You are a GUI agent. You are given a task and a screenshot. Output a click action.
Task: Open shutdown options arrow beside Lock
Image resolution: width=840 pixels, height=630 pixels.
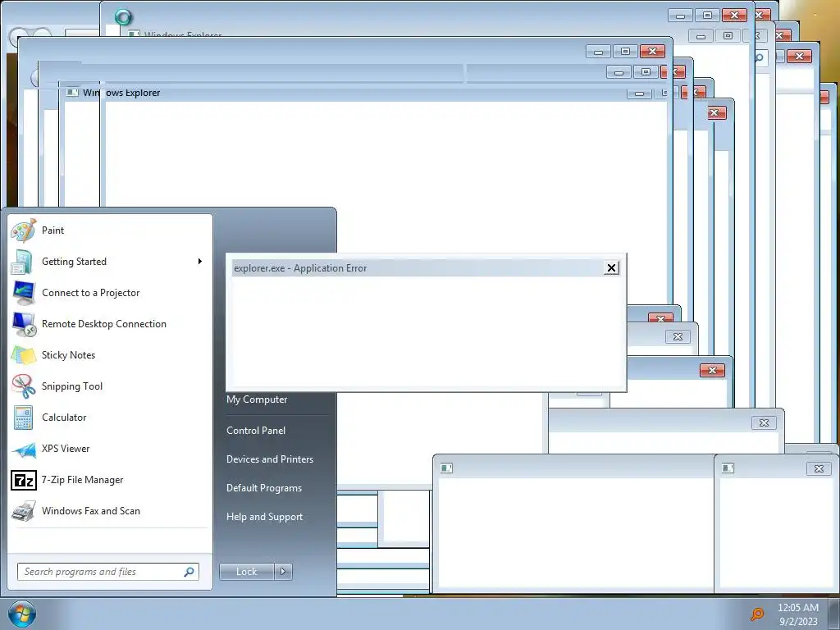point(283,572)
